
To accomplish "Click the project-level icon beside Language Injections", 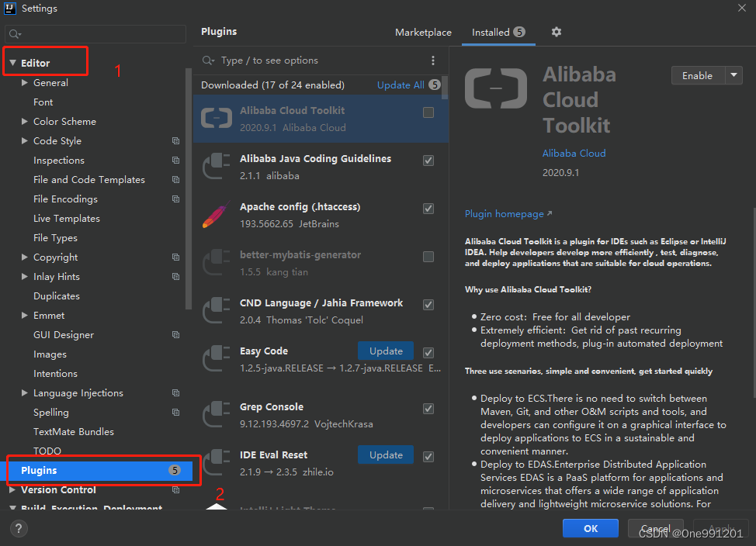I will [176, 393].
